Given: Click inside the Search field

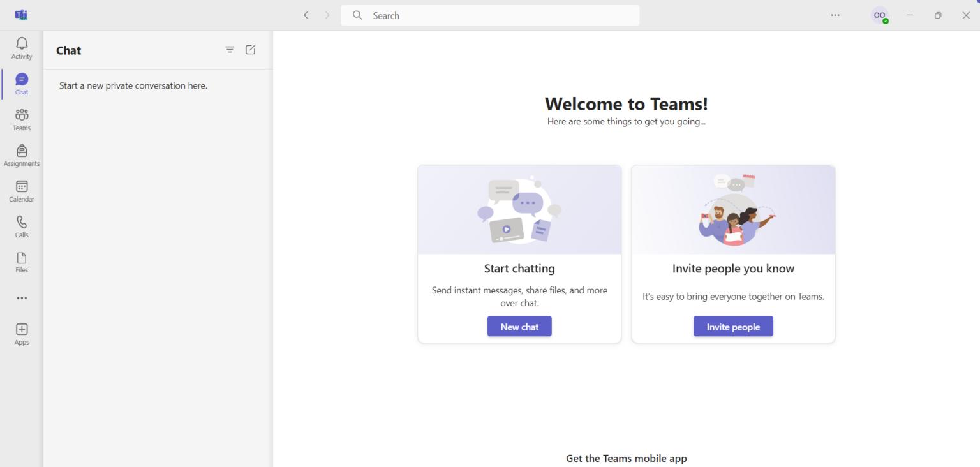Looking at the screenshot, I should click(490, 15).
